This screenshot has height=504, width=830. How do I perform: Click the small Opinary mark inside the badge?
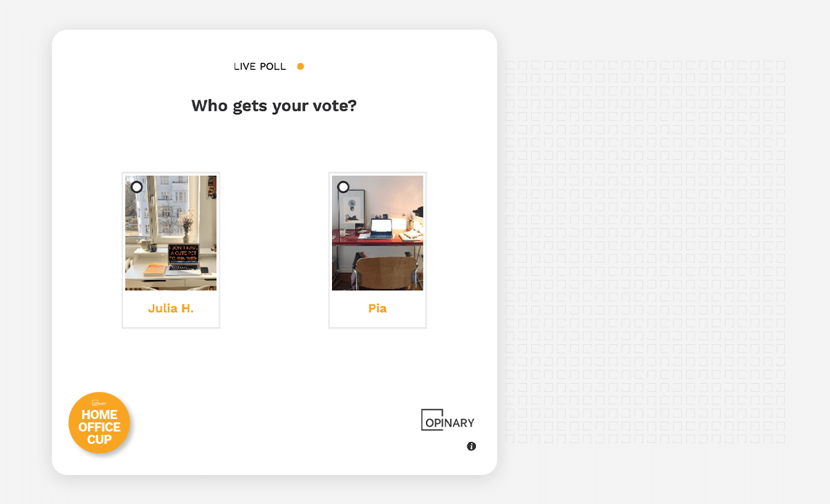(x=99, y=404)
